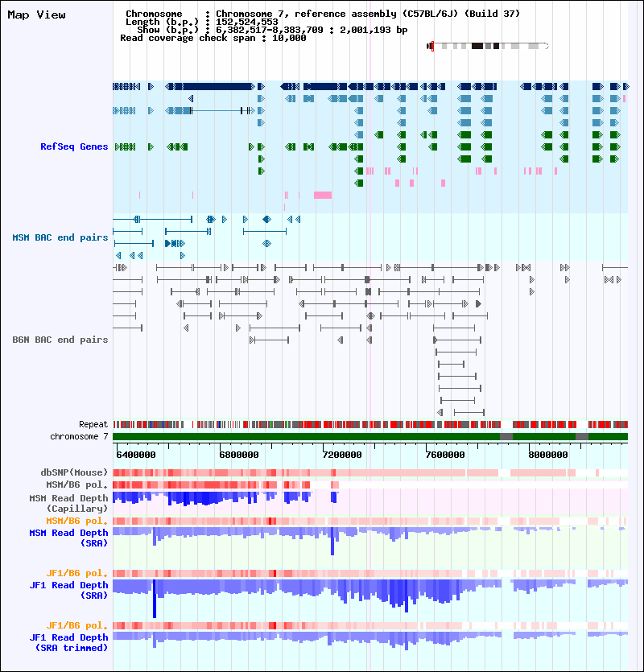Click the Length (b.p.) 152,524,553 text
Viewport: 644px width, 672px height.
coord(201,22)
